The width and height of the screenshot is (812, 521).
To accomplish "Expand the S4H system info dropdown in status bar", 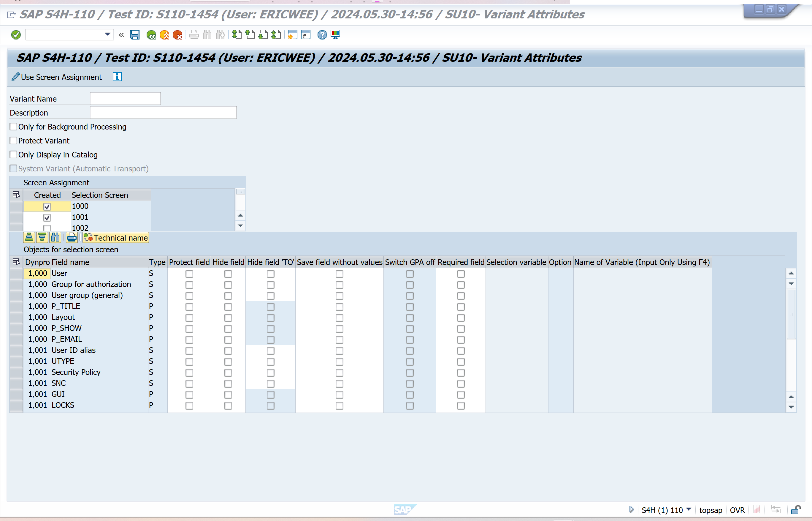I will click(x=689, y=509).
